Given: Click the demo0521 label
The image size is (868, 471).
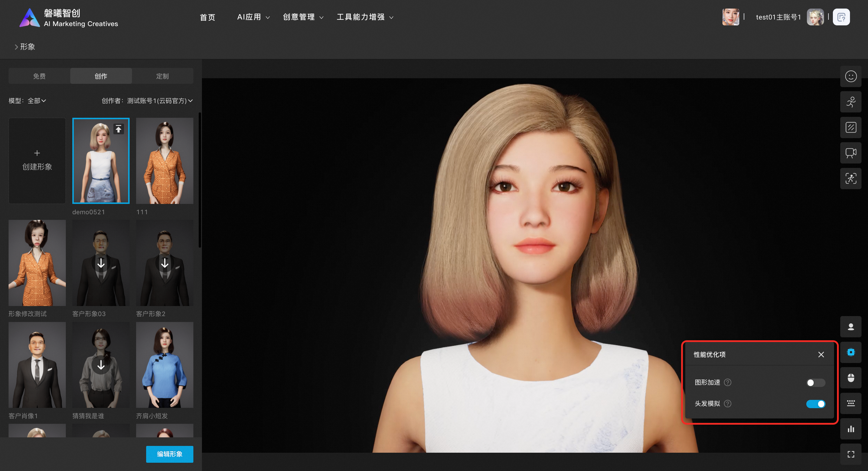Looking at the screenshot, I should (x=89, y=212).
